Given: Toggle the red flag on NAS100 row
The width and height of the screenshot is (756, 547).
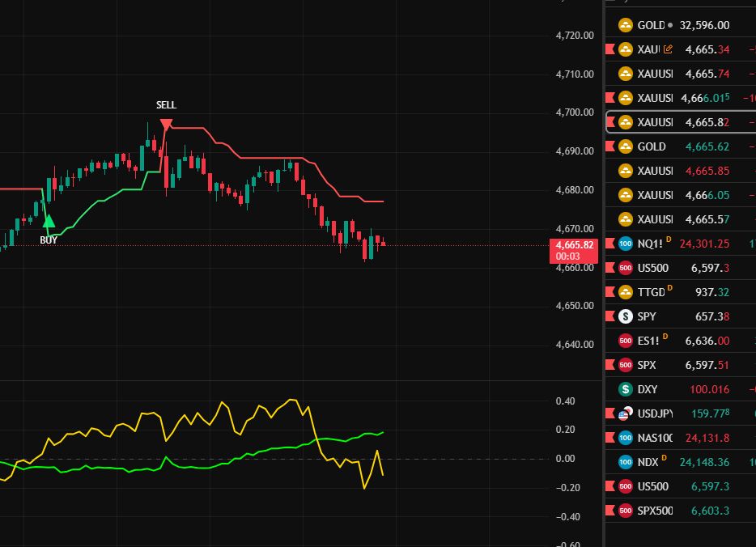Looking at the screenshot, I should [x=610, y=438].
